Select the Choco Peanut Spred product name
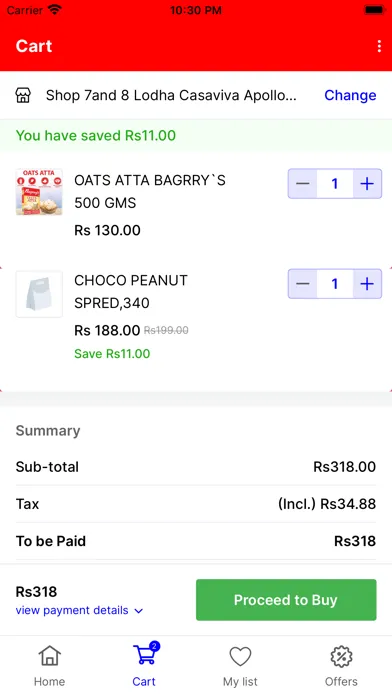The image size is (392, 696). 131,292
